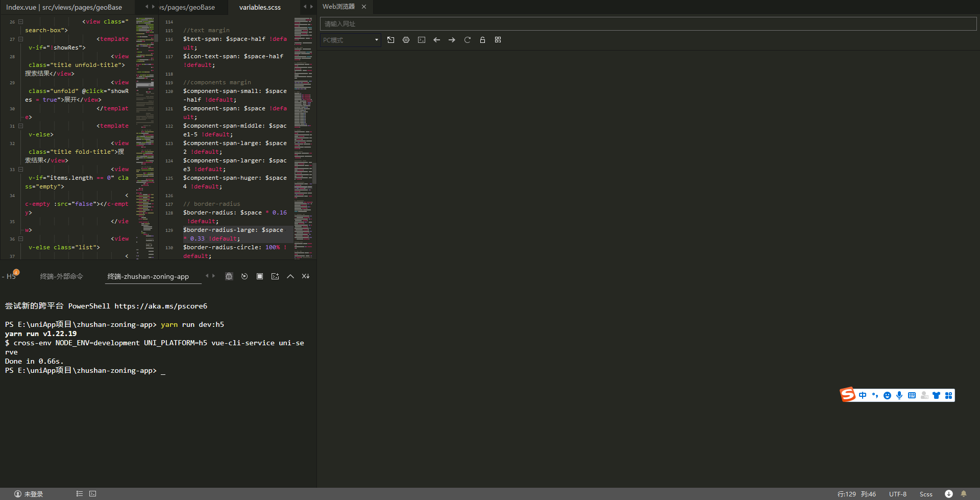Open Sogou soft keyboard
Image resolution: width=980 pixels, height=500 pixels.
click(x=912, y=395)
